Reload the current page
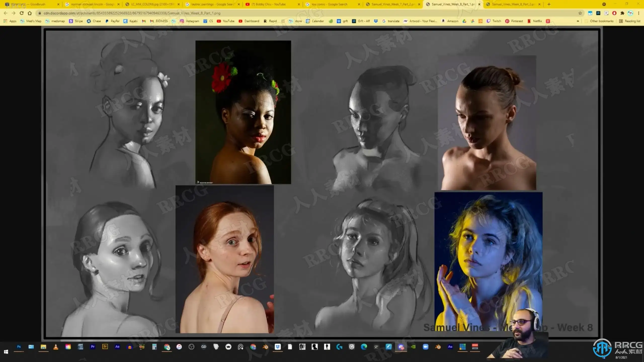Image resolution: width=644 pixels, height=362 pixels. pos(22,13)
